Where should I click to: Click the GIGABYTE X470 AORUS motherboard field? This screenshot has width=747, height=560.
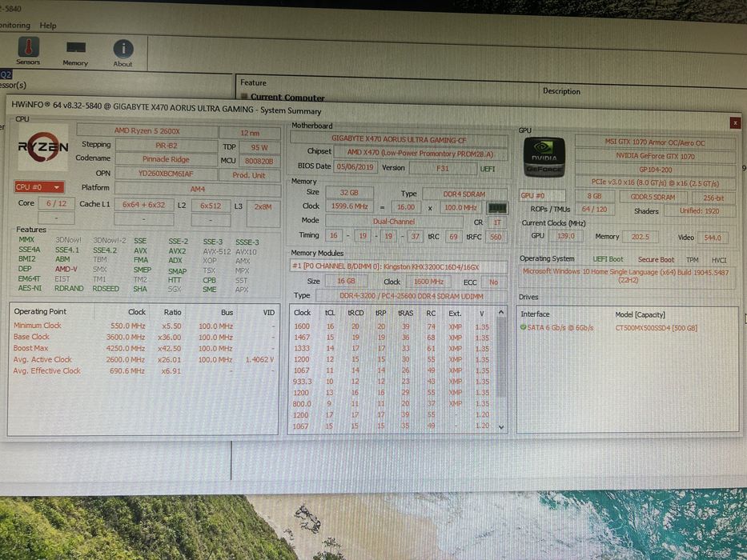pyautogui.click(x=399, y=139)
